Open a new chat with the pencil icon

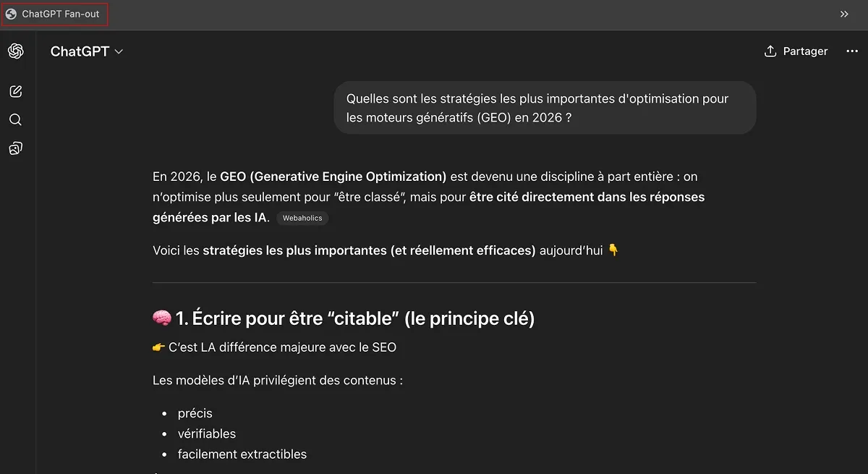16,91
